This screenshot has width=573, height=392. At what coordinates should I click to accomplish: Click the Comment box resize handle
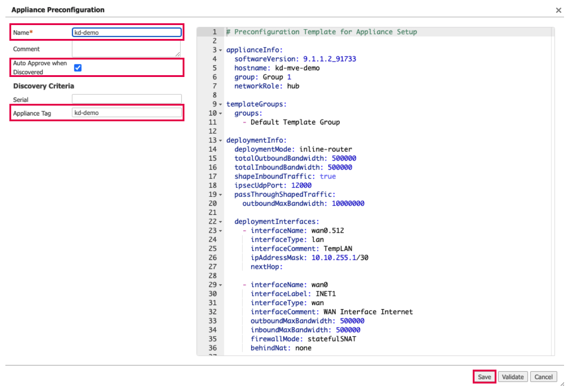point(179,55)
